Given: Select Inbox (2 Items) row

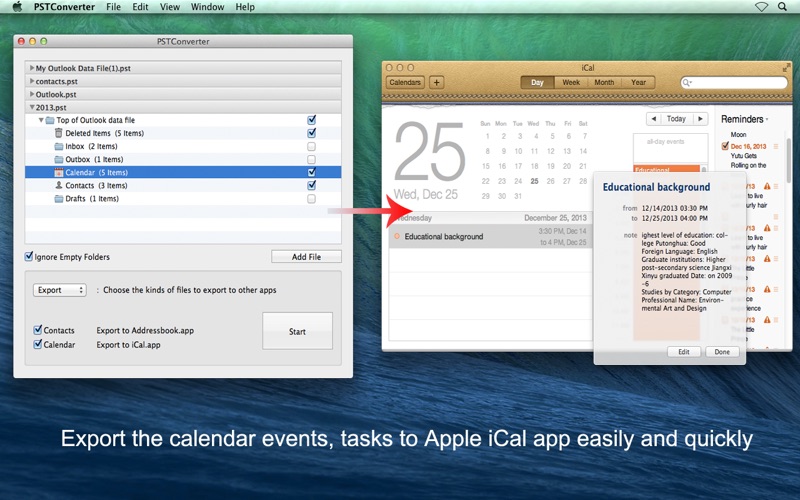Looking at the screenshot, I should coord(183,146).
